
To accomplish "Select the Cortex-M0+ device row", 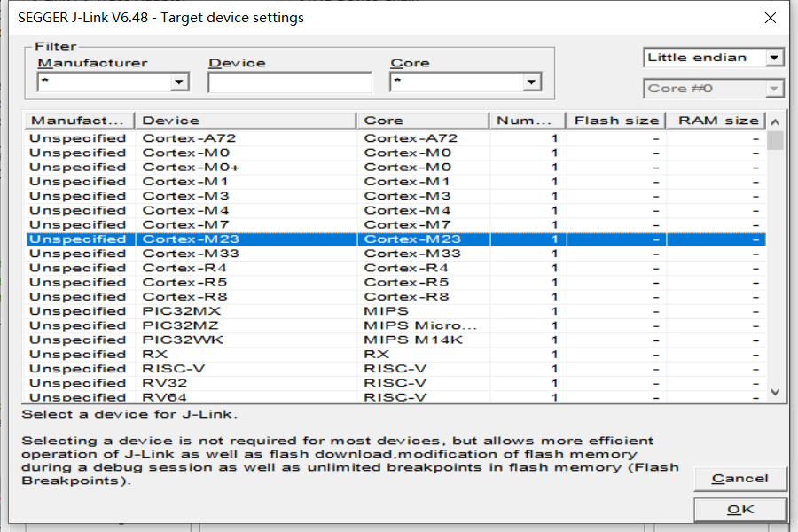I will pos(192,168).
